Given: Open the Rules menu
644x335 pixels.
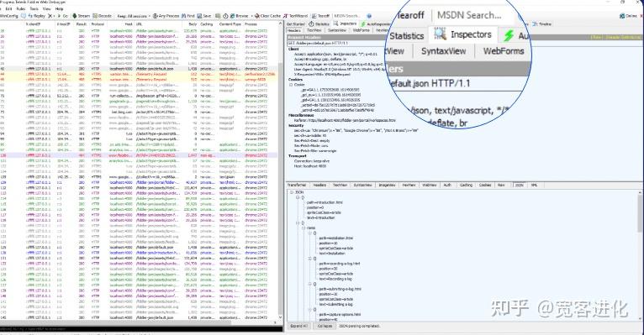Looking at the screenshot, I should click(x=20, y=8).
